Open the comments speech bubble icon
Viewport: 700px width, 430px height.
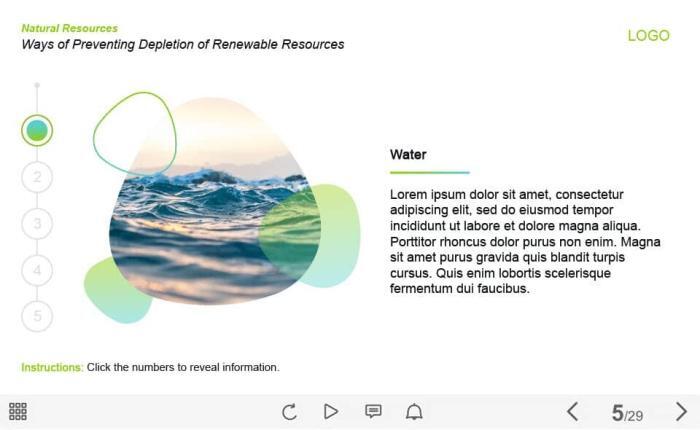[373, 411]
